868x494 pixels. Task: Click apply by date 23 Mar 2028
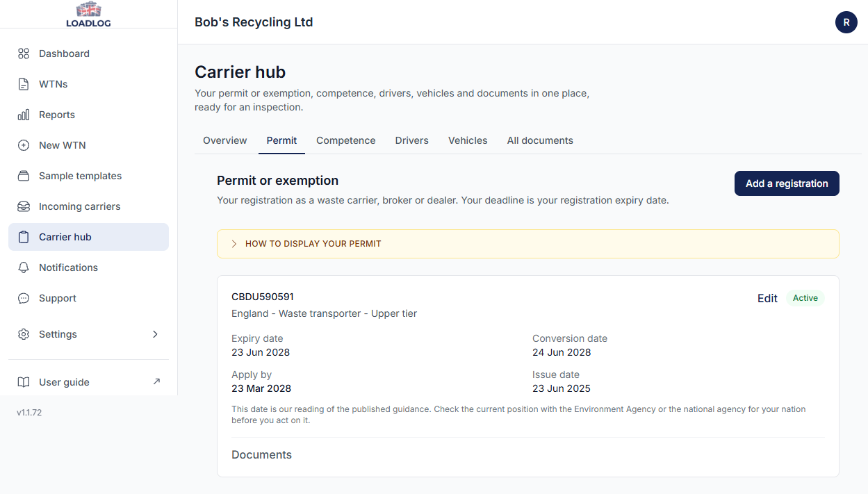pyautogui.click(x=261, y=388)
